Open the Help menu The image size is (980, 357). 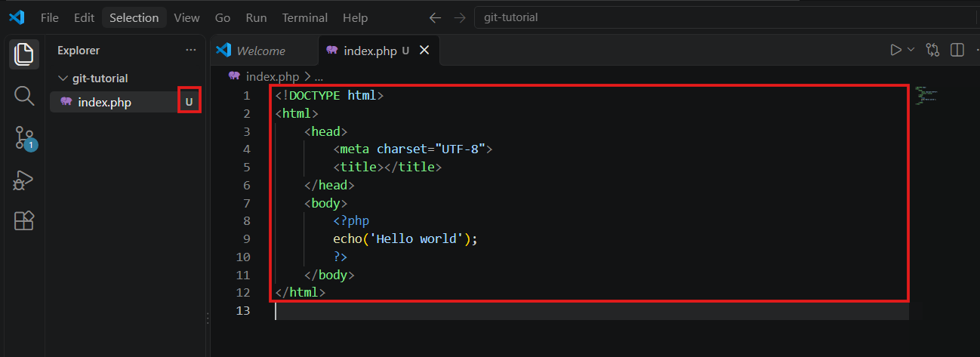pos(356,17)
